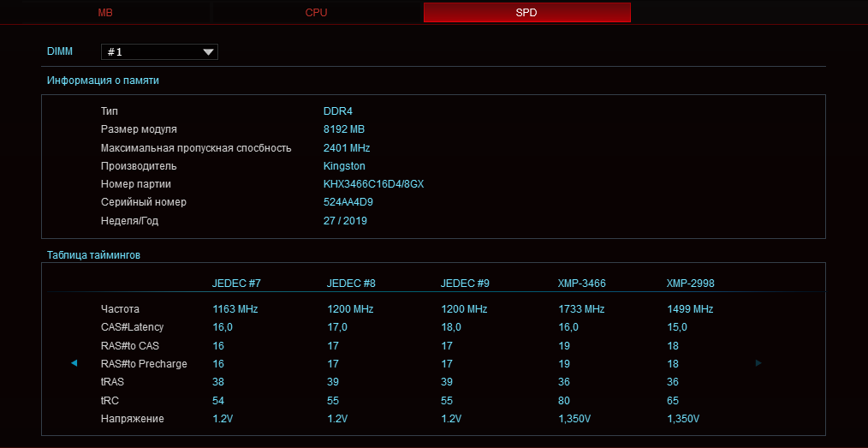The height and width of the screenshot is (448, 868).
Task: Click the Частота row label
Action: click(x=120, y=309)
